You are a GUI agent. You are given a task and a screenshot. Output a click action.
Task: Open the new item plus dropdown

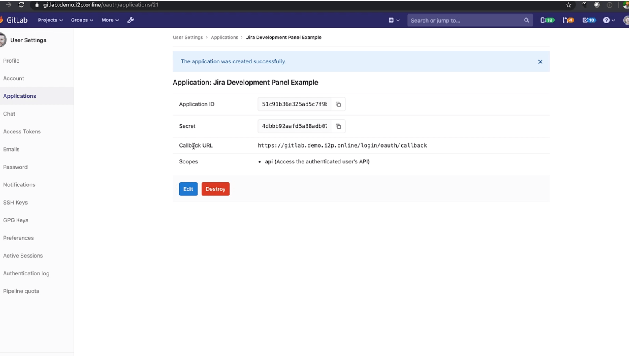(394, 20)
